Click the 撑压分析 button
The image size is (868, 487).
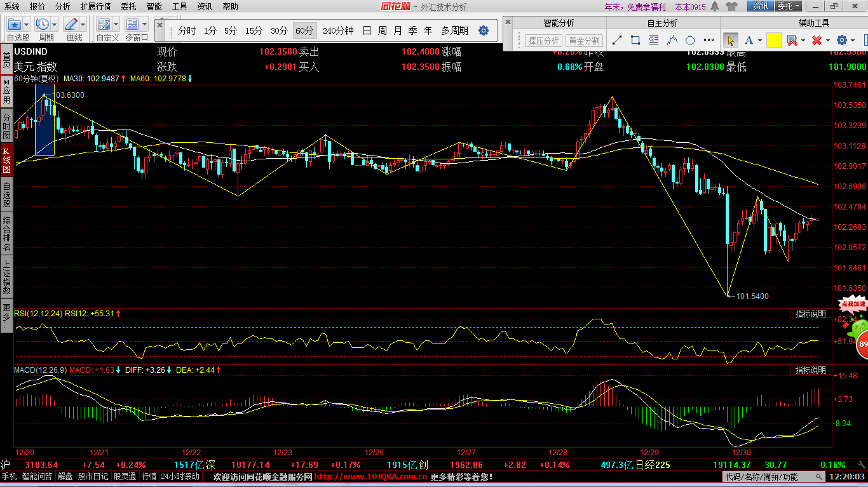coord(543,41)
